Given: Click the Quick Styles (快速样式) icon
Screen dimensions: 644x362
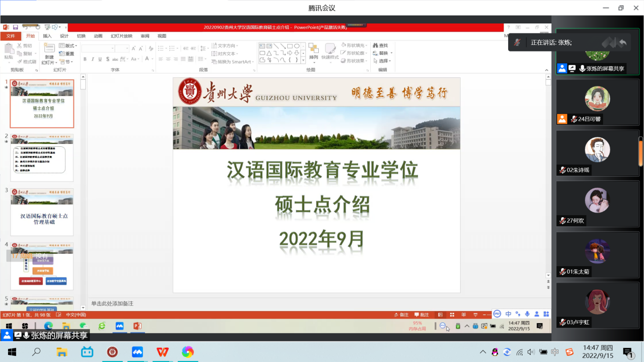Looking at the screenshot, I should point(330,51).
